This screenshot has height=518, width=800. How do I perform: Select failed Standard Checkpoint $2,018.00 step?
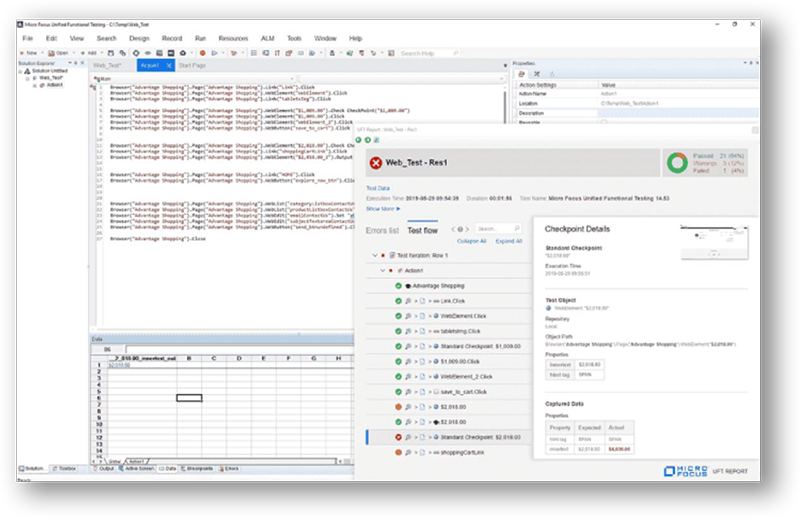click(449, 437)
